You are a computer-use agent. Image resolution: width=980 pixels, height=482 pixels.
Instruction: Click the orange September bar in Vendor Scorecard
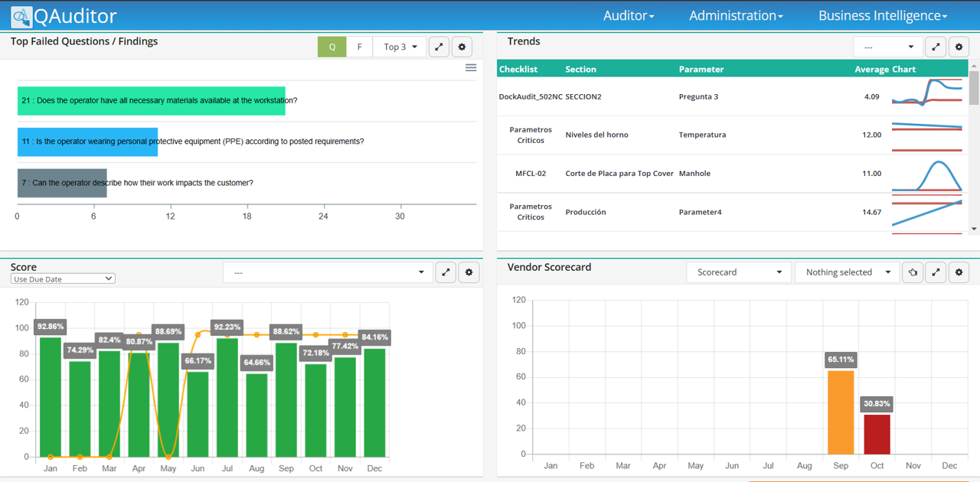click(841, 412)
